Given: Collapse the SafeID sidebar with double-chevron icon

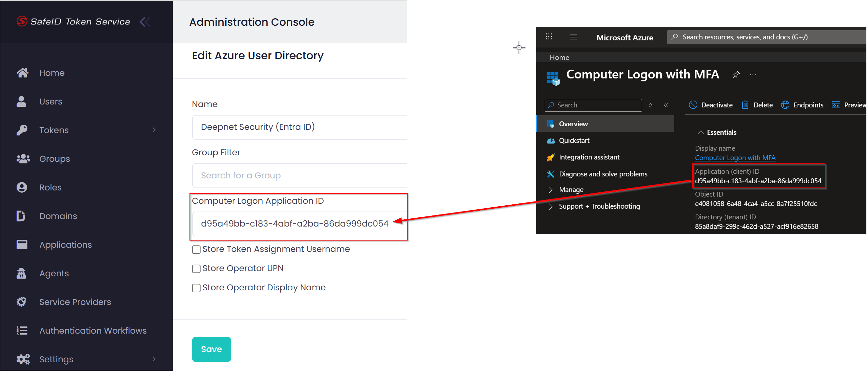Looking at the screenshot, I should pyautogui.click(x=145, y=22).
